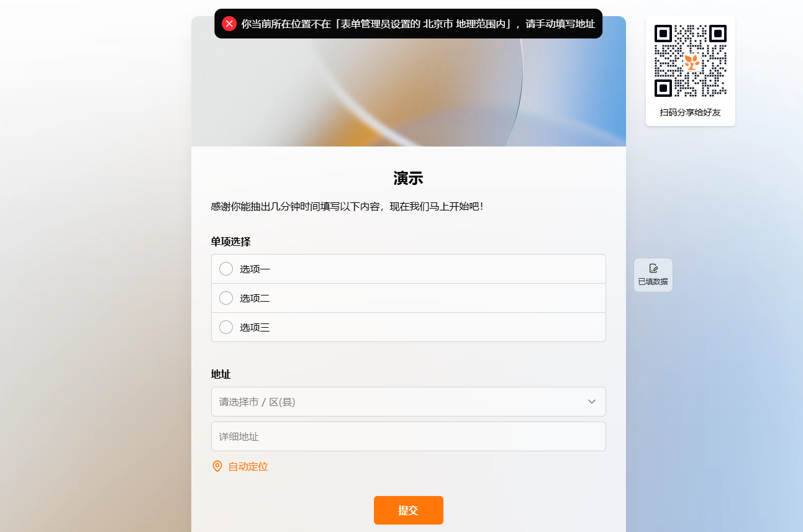Image resolution: width=803 pixels, height=532 pixels.
Task: Expand the city selector via its chevron arrow
Action: pos(592,402)
